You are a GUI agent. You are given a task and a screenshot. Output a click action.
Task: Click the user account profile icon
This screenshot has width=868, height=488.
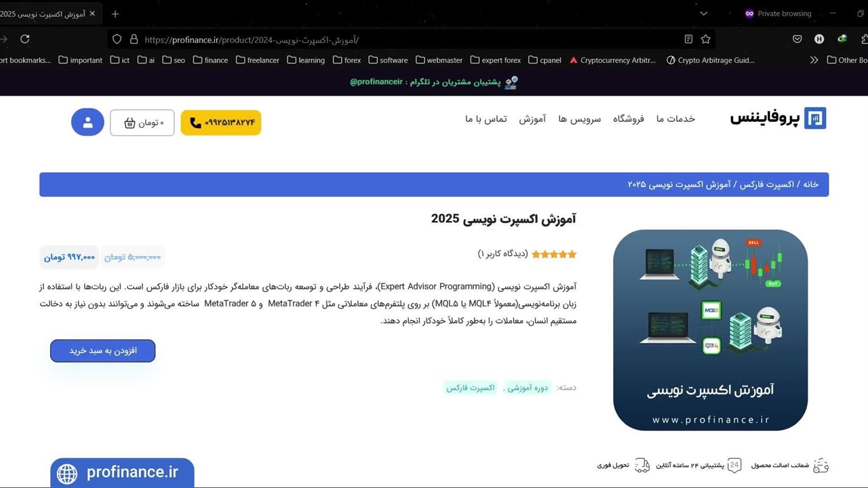[x=87, y=123]
